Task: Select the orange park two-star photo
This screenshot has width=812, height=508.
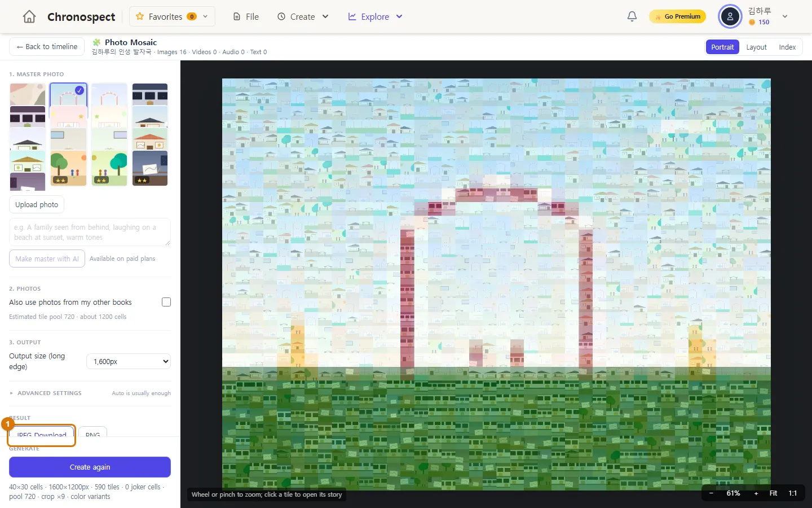Action: click(68, 168)
